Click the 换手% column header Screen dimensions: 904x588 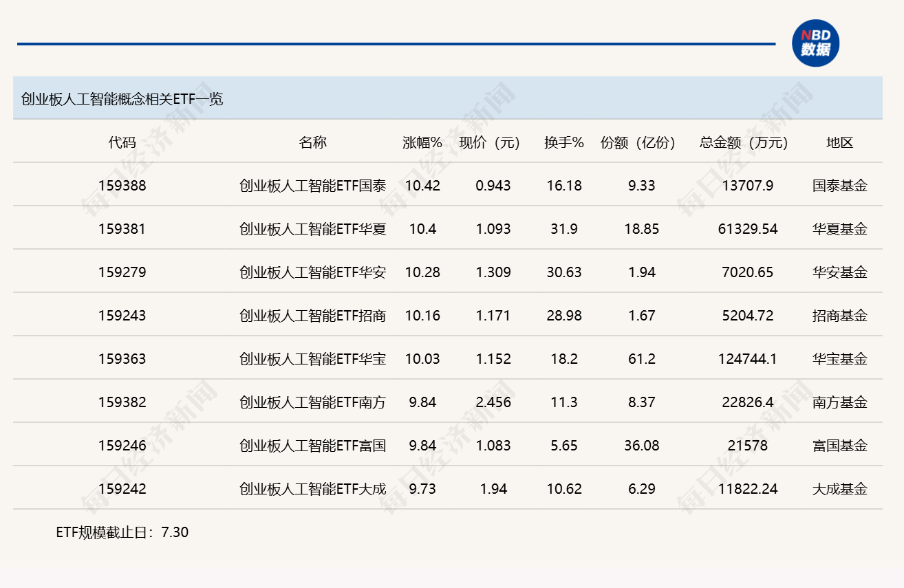(x=564, y=142)
